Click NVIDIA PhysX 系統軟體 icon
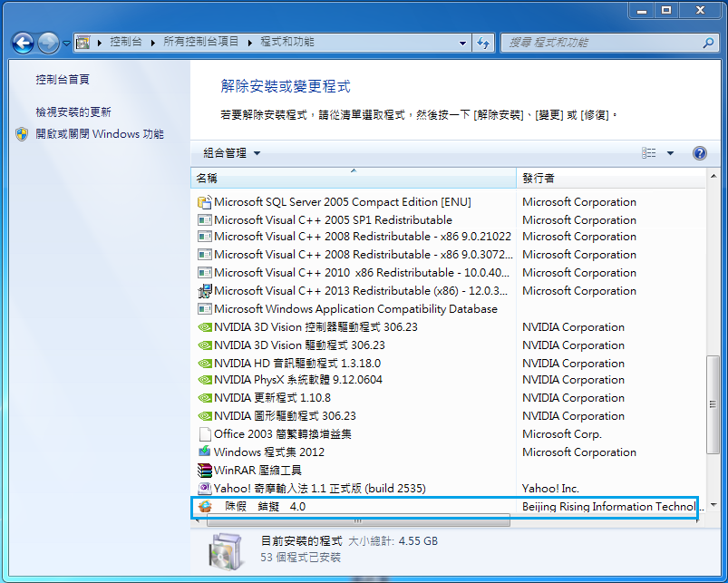 click(205, 380)
